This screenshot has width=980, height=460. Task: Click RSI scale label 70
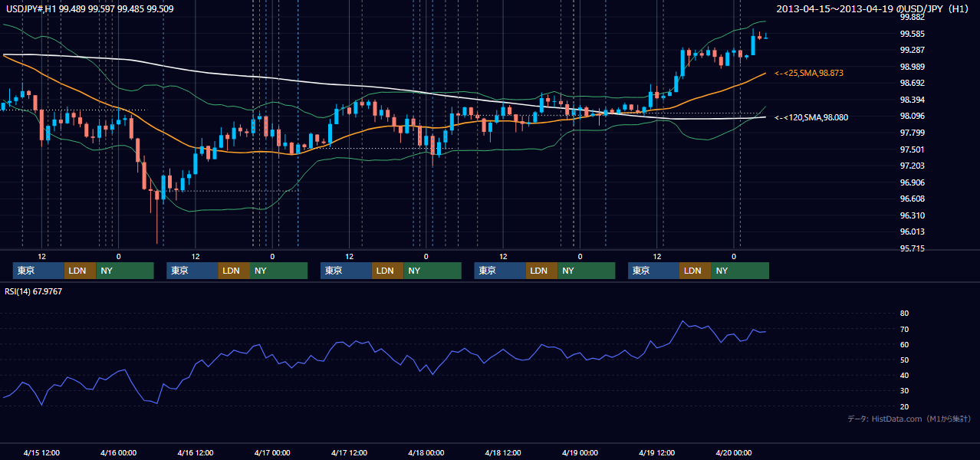point(904,329)
